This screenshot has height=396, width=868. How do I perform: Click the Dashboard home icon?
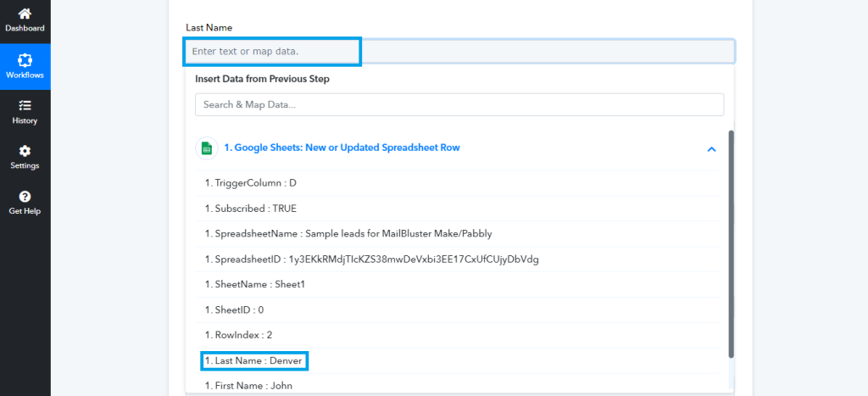[25, 14]
